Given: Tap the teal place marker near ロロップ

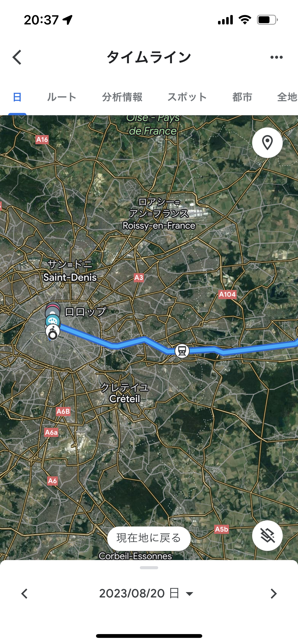Looking at the screenshot, I should pos(53,320).
